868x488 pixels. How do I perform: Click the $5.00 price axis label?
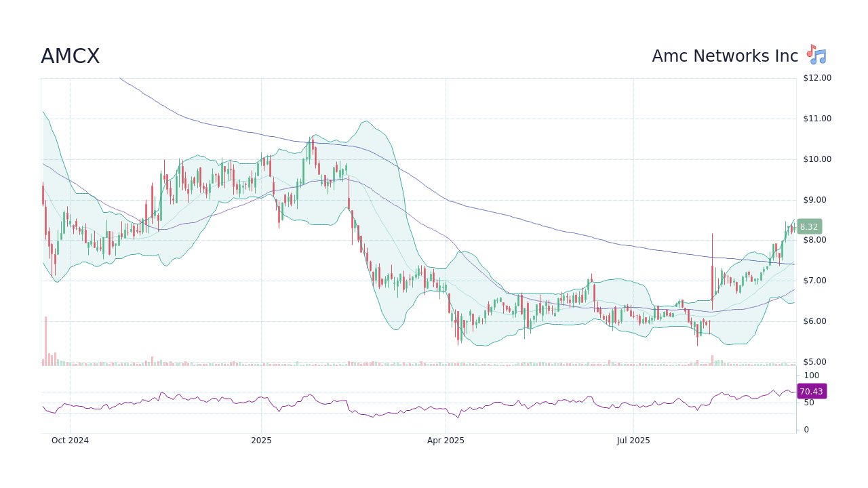tap(815, 362)
